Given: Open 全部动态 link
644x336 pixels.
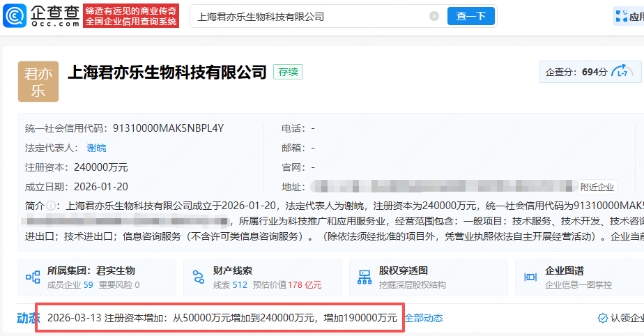Looking at the screenshot, I should click(x=424, y=318).
